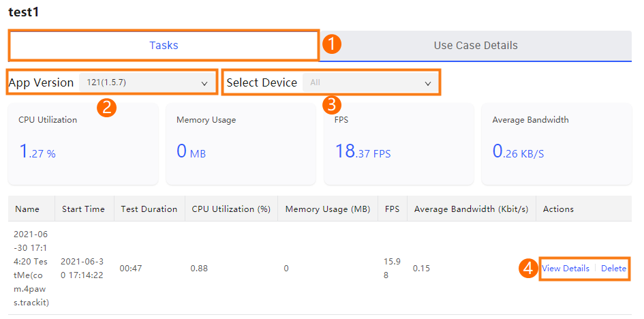
Task: Click the Start Time column header
Action: [83, 209]
